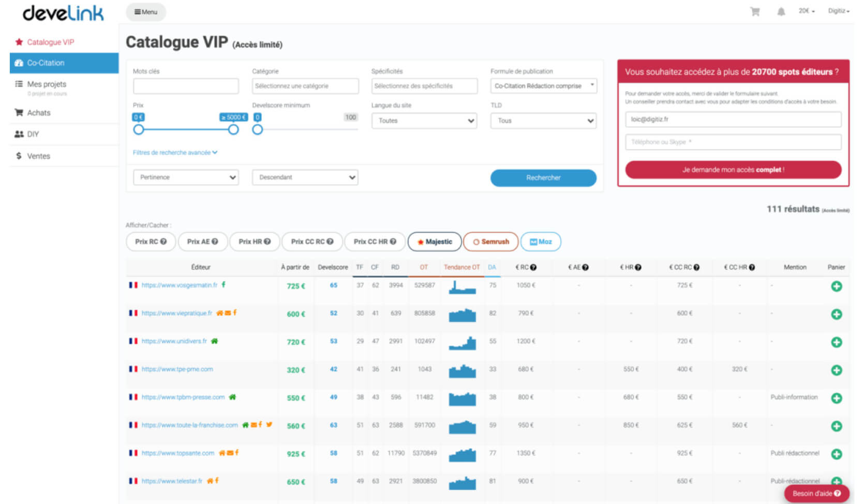This screenshot has height=504, width=864.
Task: Click the develink logo
Action: [63, 13]
